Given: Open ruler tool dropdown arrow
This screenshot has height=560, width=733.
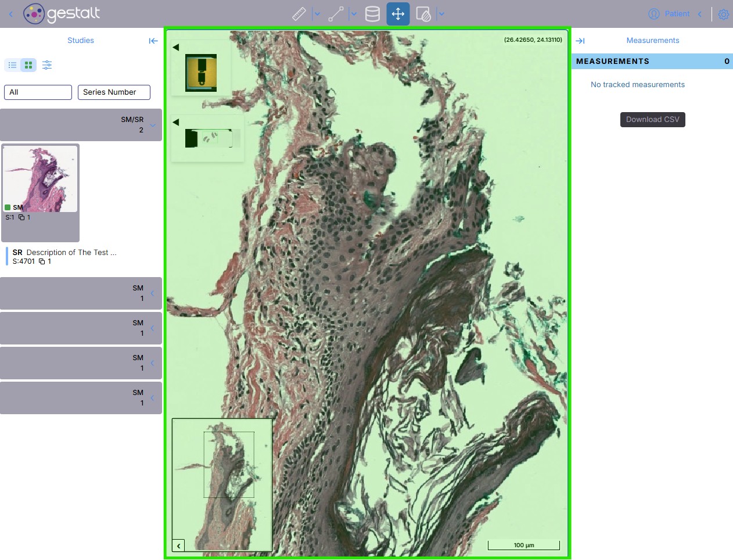Looking at the screenshot, I should pyautogui.click(x=317, y=14).
